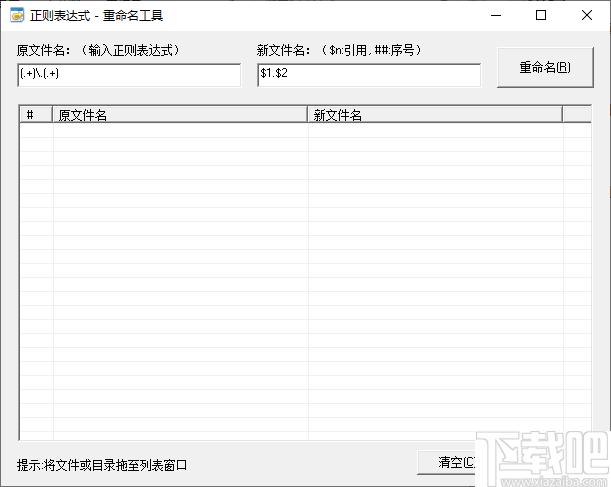611x487 pixels.
Task: Close the 正则表达式 rename tool window
Action: tap(587, 15)
